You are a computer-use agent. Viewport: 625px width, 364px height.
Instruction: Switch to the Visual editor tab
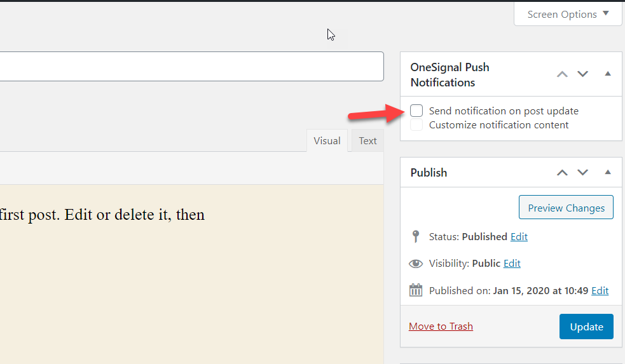(327, 140)
